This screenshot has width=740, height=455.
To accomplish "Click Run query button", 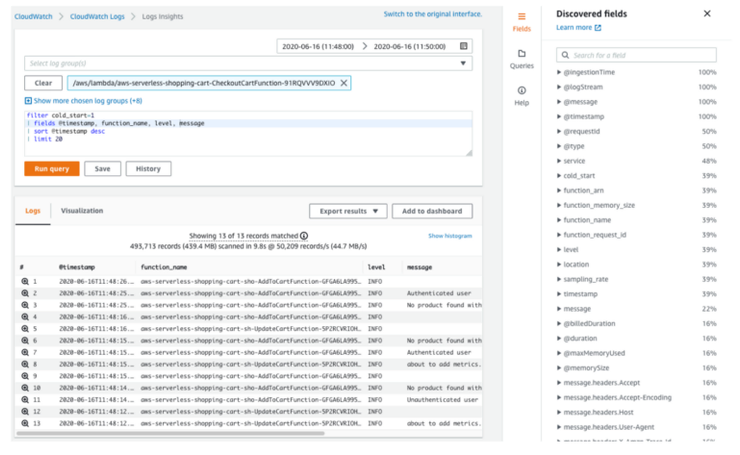I will pos(52,169).
